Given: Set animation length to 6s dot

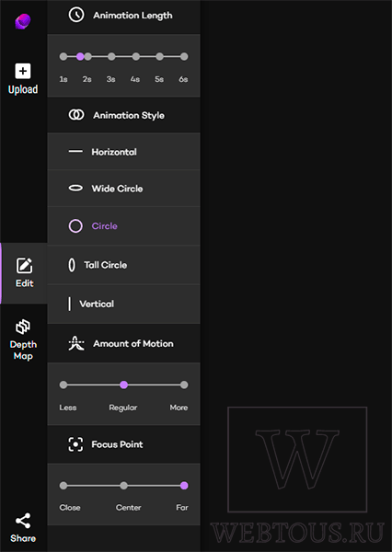Looking at the screenshot, I should [x=184, y=56].
